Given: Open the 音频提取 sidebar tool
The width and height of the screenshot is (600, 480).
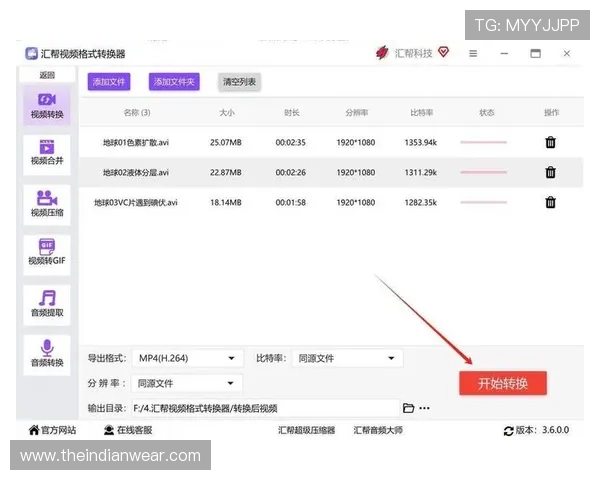Looking at the screenshot, I should 47,305.
